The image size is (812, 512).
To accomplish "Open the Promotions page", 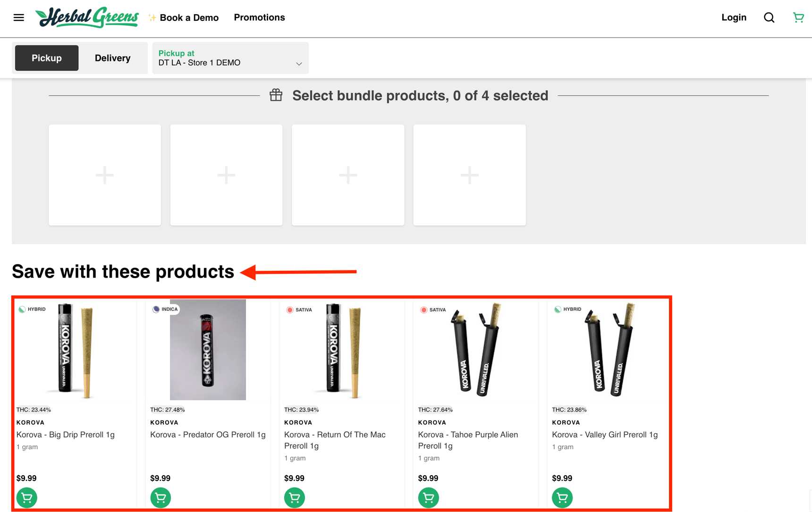I will pos(259,17).
